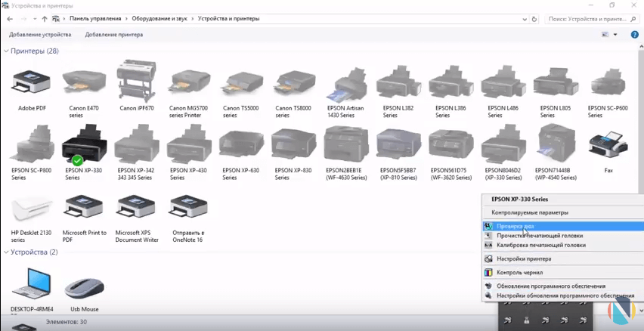Viewport: 644px width, 331px height.
Task: Select the EPSON L486 Series printer
Action: pyautogui.click(x=503, y=82)
